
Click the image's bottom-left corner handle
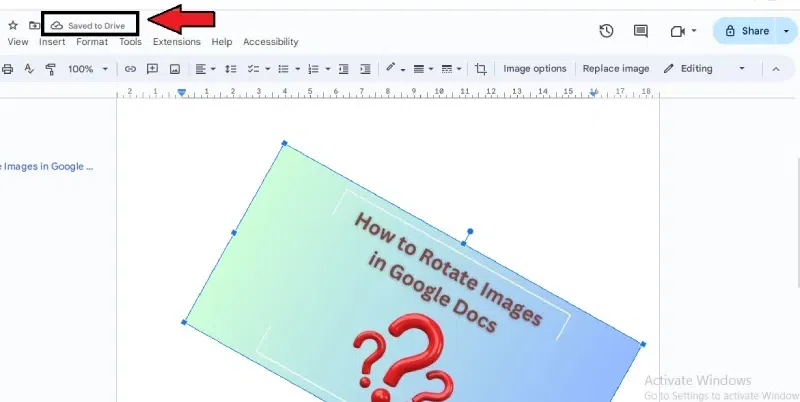coord(184,322)
